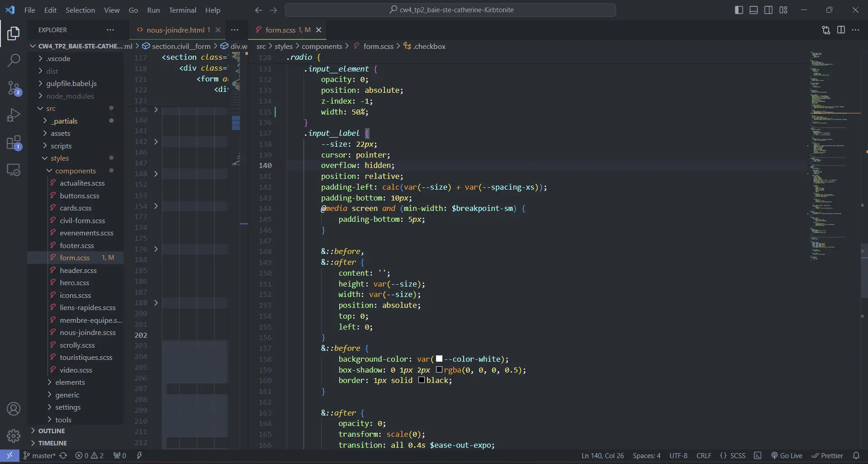Customize layout icon in title bar
868x464 pixels.
(x=783, y=10)
